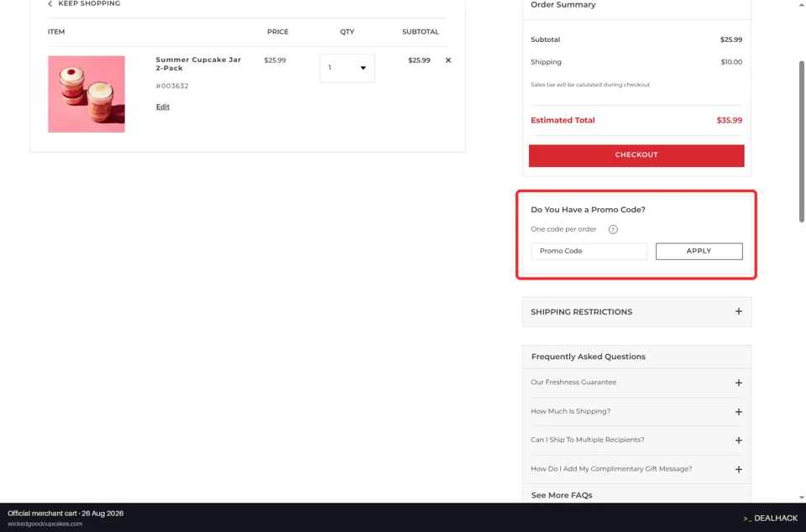Click the item row price $25.99
The height and width of the screenshot is (532, 806).
point(275,60)
